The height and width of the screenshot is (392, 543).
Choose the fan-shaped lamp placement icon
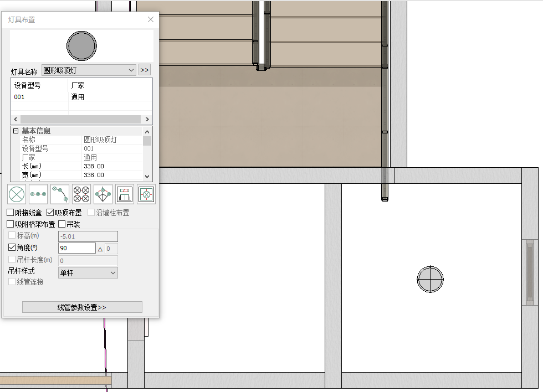tap(103, 194)
